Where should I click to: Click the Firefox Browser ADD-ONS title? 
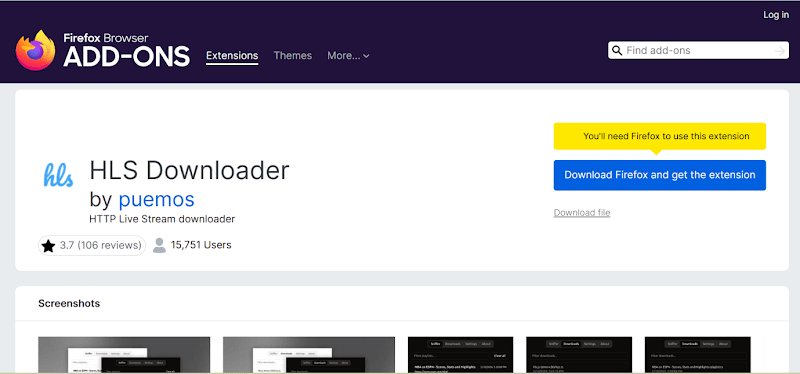(127, 51)
